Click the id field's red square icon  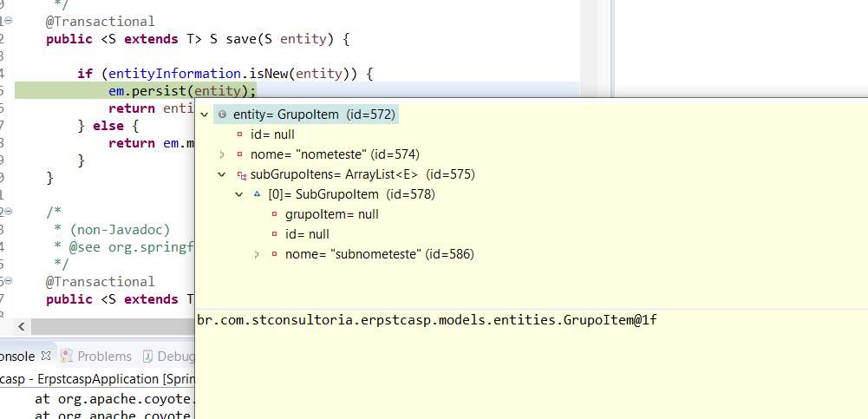[239, 134]
